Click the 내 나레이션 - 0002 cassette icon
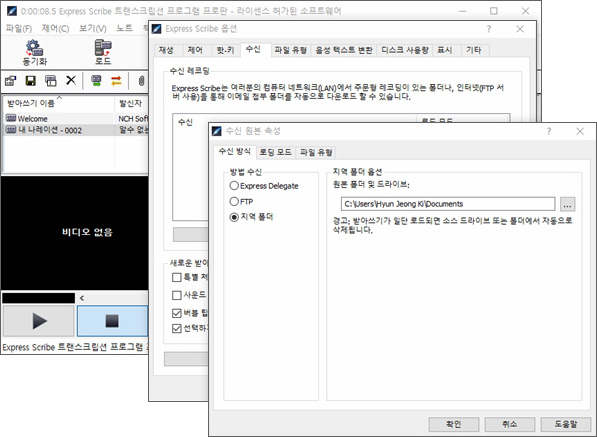 (11, 130)
